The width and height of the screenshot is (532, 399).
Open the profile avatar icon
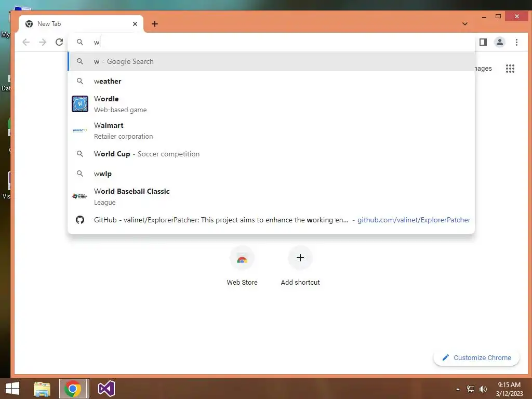click(499, 42)
